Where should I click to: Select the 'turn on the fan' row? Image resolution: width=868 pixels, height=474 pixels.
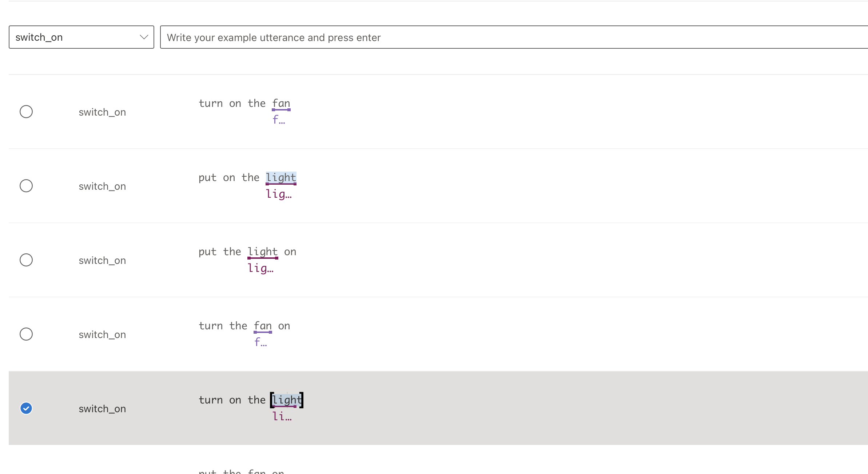click(26, 112)
